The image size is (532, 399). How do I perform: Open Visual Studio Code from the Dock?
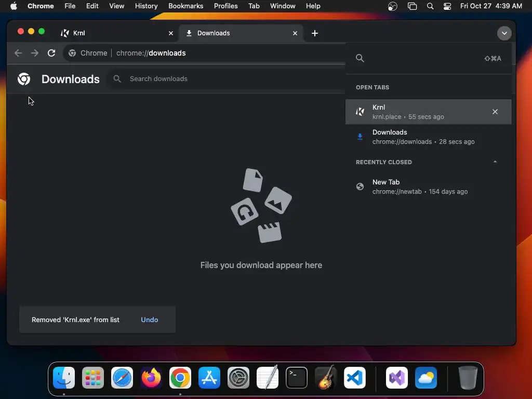pos(354,378)
